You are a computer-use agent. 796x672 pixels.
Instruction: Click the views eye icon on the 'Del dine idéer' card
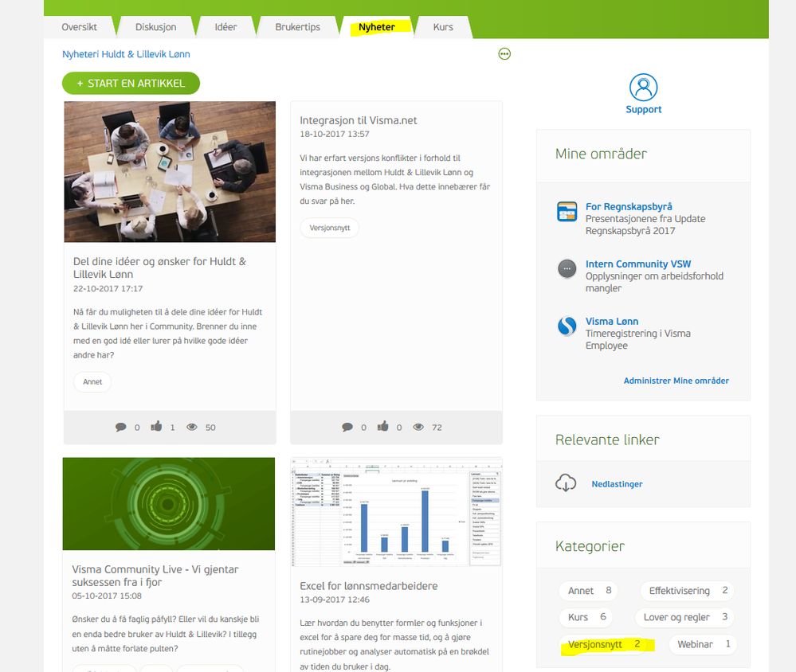click(x=192, y=427)
